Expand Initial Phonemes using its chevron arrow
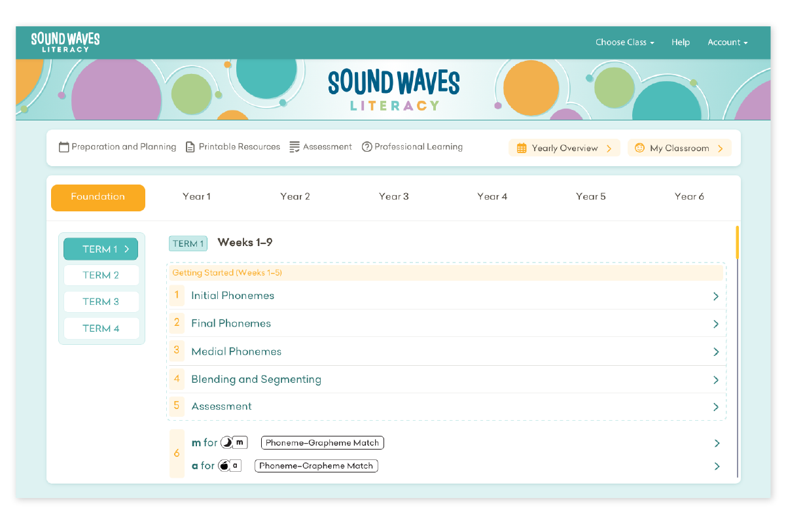The height and width of the screenshot is (532, 786). click(715, 296)
